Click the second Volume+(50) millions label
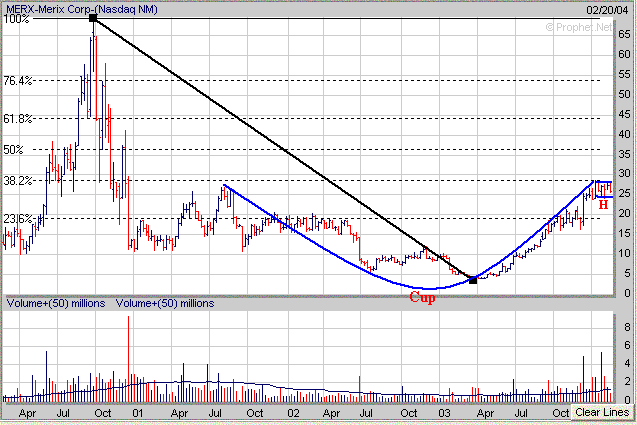Viewport: 637px width, 425px height. [x=165, y=304]
